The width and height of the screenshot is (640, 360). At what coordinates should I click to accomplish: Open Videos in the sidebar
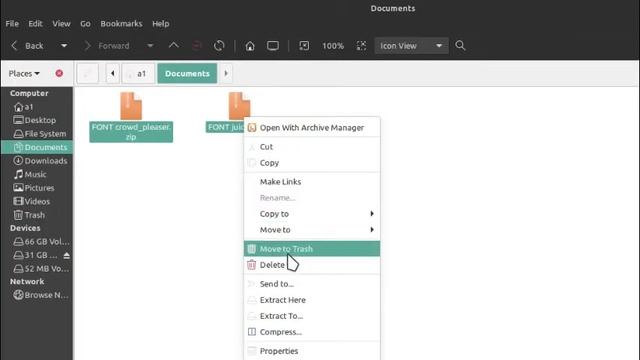(37, 201)
